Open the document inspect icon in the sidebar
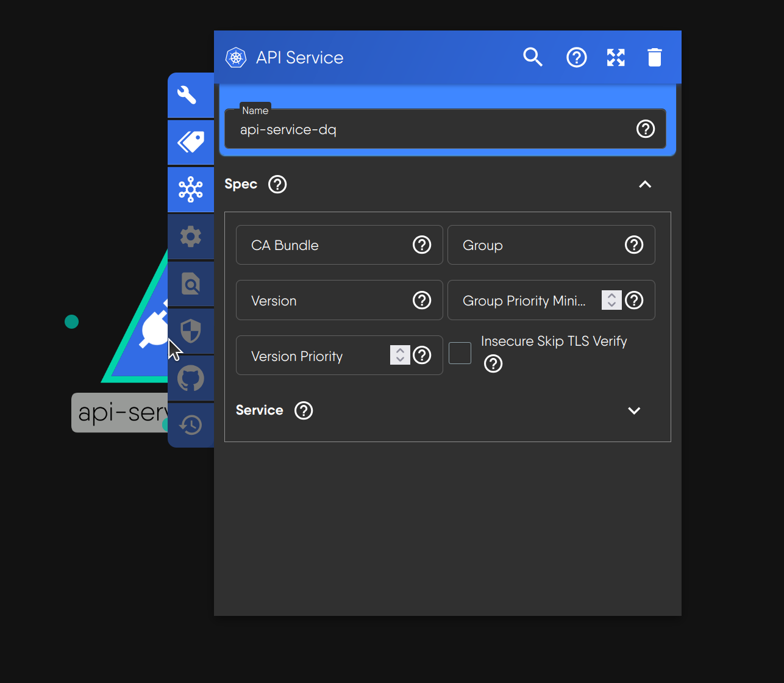Viewport: 784px width, 683px height. tap(190, 284)
